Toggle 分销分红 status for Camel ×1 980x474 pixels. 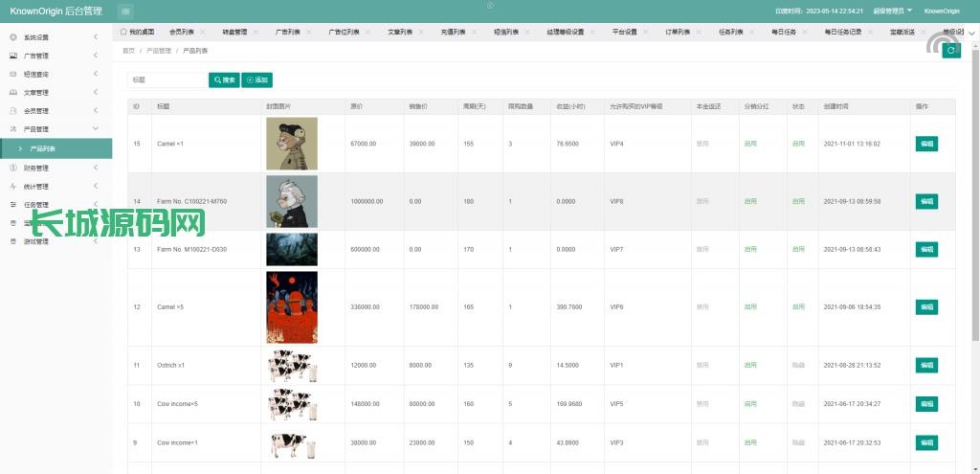[750, 144]
